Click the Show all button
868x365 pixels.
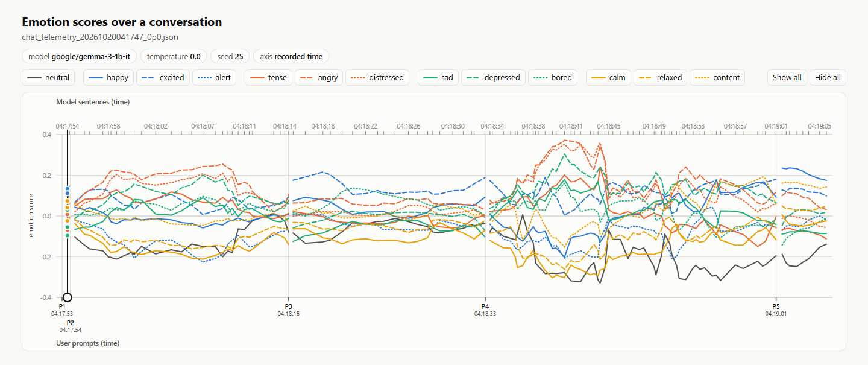click(x=787, y=77)
